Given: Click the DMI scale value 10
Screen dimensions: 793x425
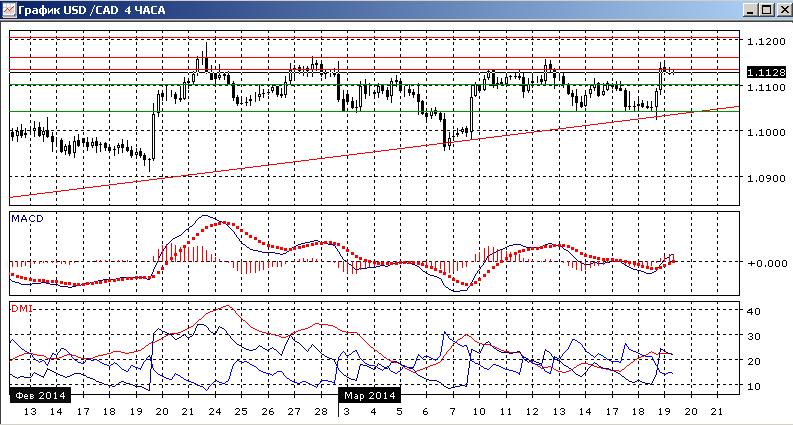Looking at the screenshot, I should point(755,387).
